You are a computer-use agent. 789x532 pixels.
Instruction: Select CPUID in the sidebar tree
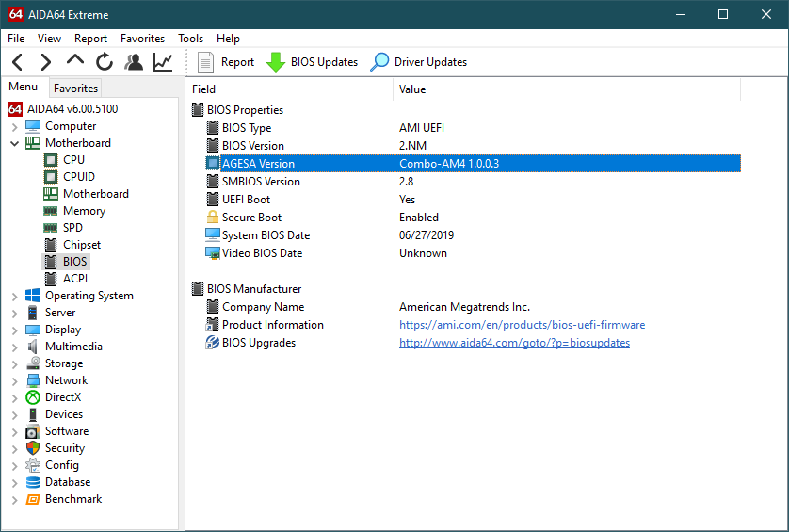78,177
